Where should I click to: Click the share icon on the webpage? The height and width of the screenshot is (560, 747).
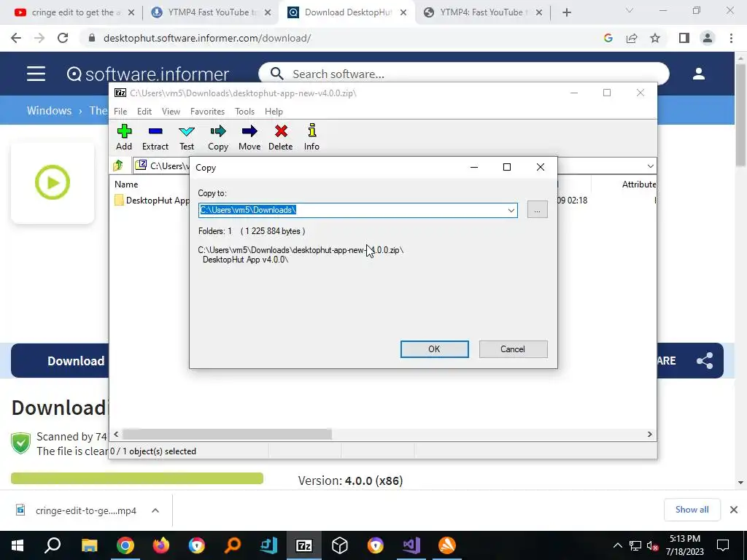click(705, 360)
